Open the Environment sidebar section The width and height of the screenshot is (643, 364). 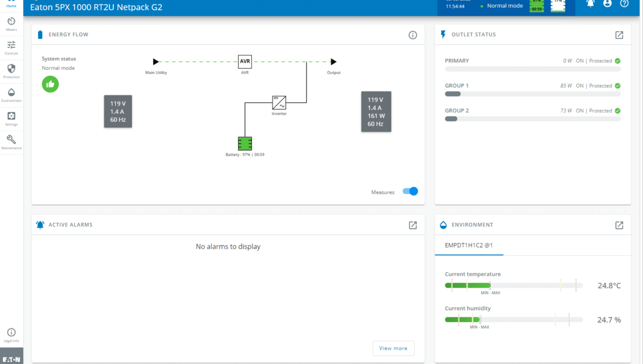point(12,95)
